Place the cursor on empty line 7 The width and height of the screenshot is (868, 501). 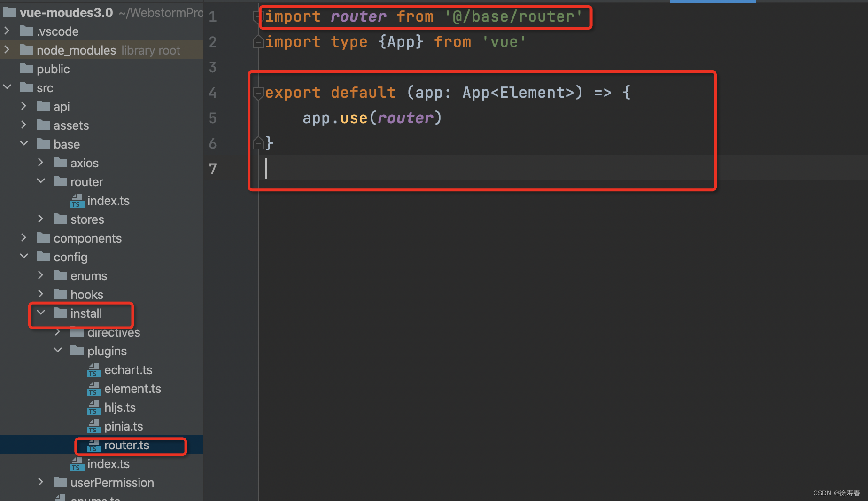pos(563,168)
